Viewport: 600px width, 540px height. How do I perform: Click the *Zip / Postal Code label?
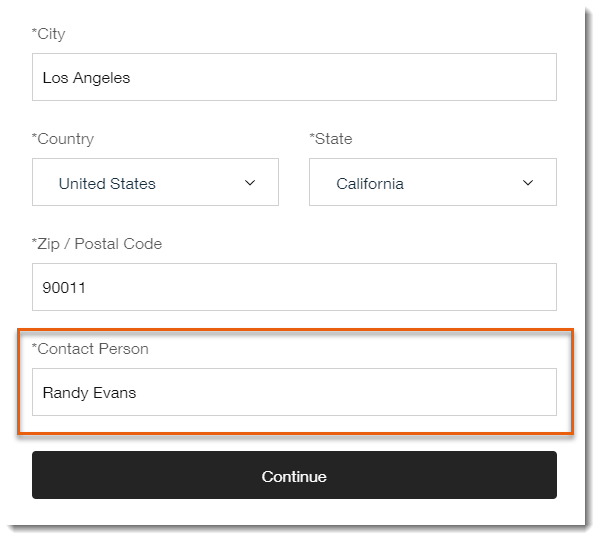tap(97, 244)
